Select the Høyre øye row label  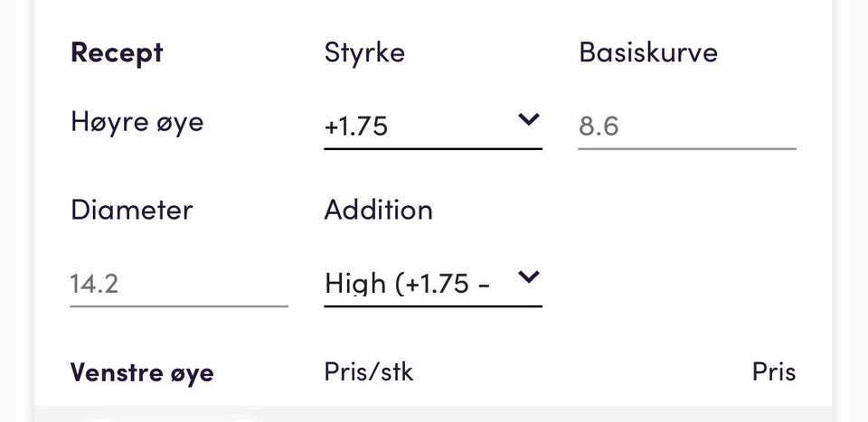(137, 122)
